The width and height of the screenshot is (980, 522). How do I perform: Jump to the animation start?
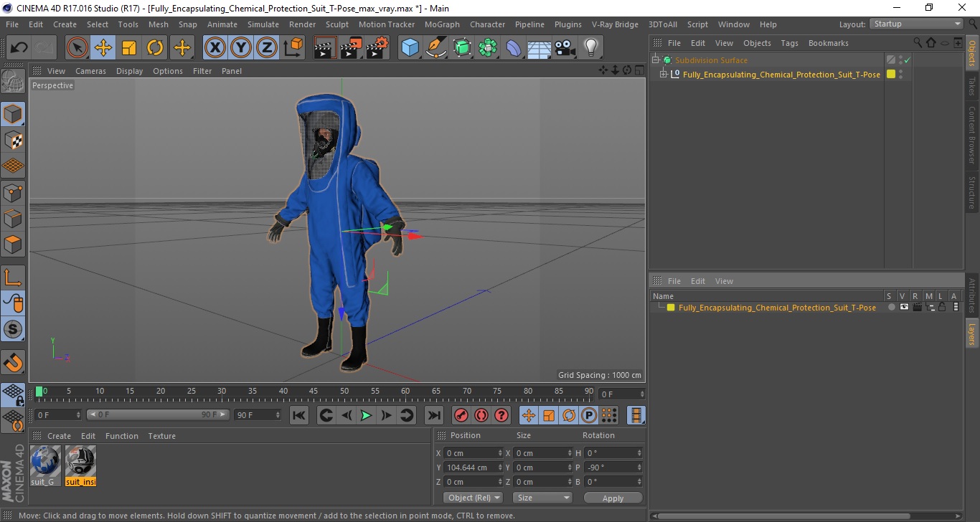coord(299,415)
